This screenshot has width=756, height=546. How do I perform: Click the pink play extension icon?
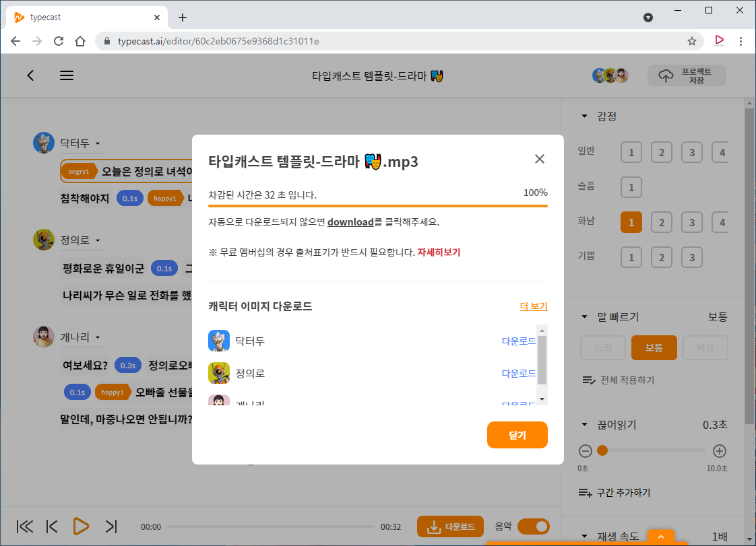coord(719,40)
